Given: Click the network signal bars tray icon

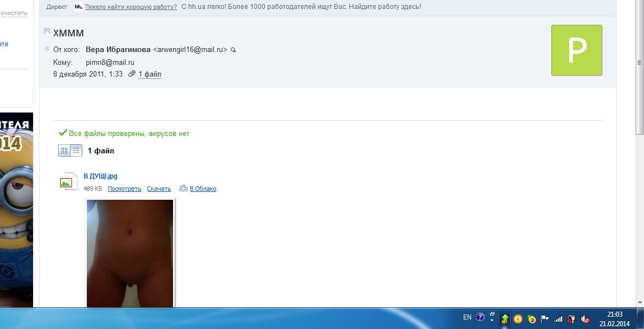Looking at the screenshot, I should point(558,319).
